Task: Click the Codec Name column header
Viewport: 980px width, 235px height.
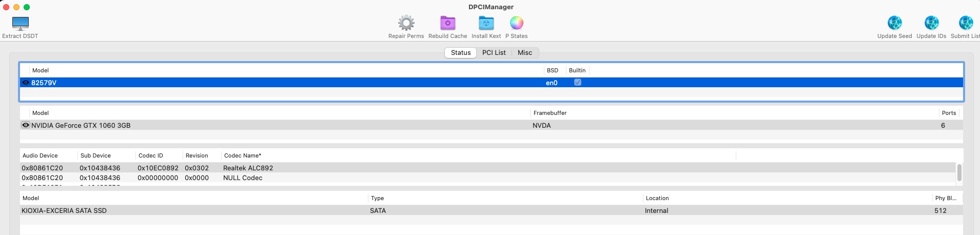Action: click(243, 155)
